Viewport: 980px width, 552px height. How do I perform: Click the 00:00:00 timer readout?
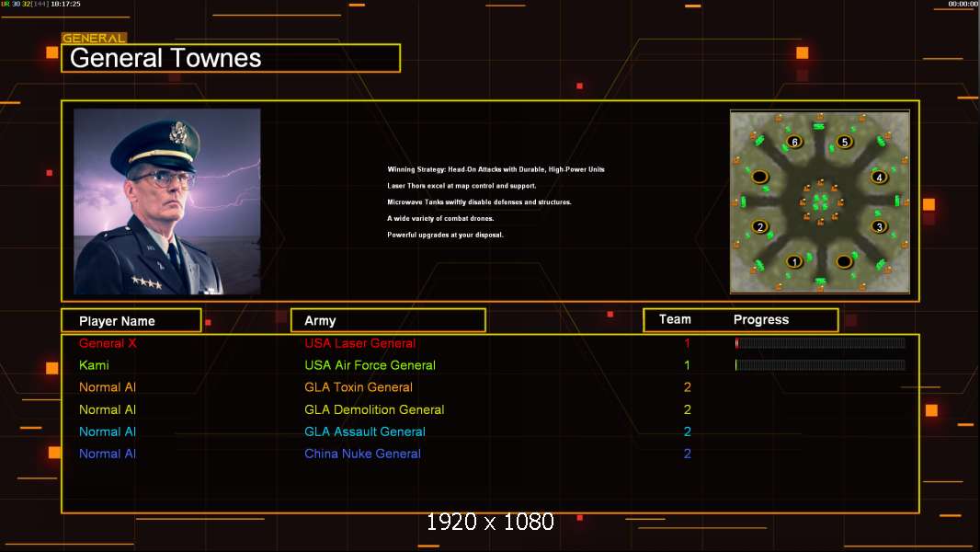(963, 4)
